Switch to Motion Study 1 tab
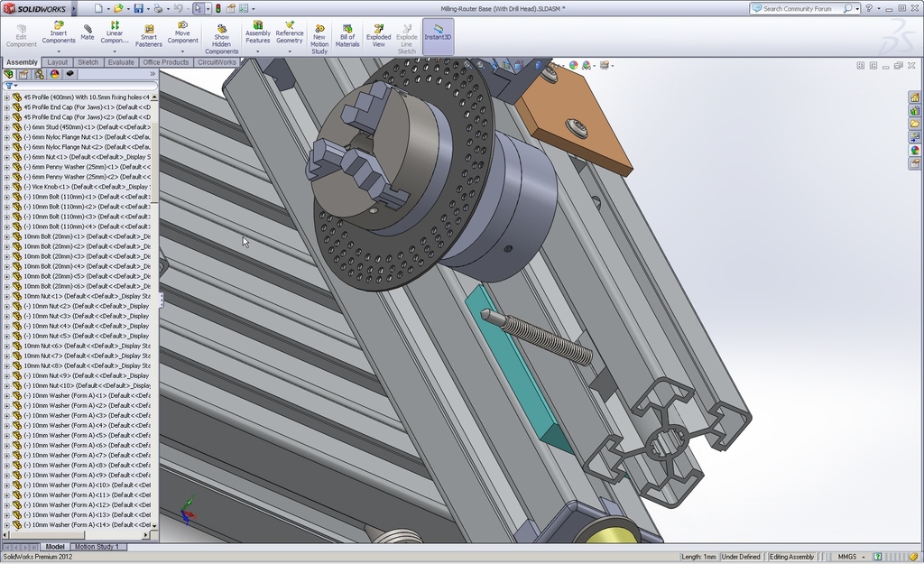The height and width of the screenshot is (564, 924). tap(96, 547)
